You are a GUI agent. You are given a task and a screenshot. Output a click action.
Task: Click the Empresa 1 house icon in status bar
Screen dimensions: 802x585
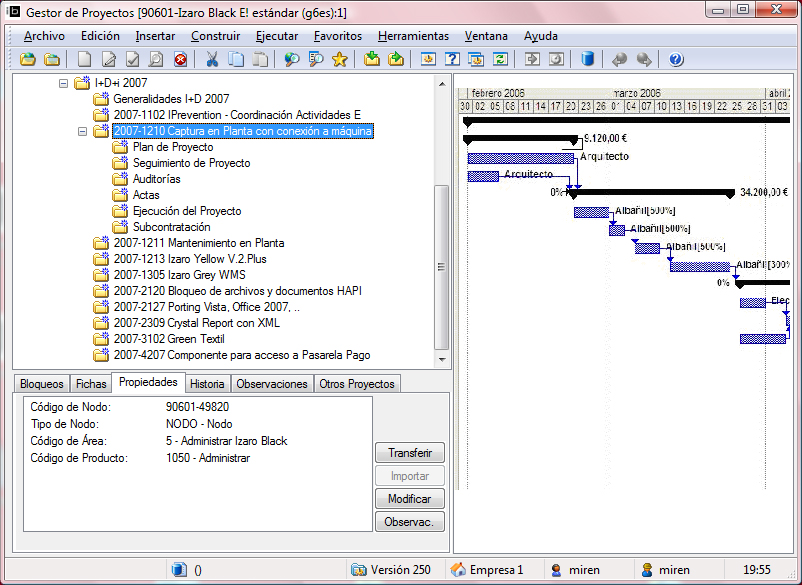point(458,569)
